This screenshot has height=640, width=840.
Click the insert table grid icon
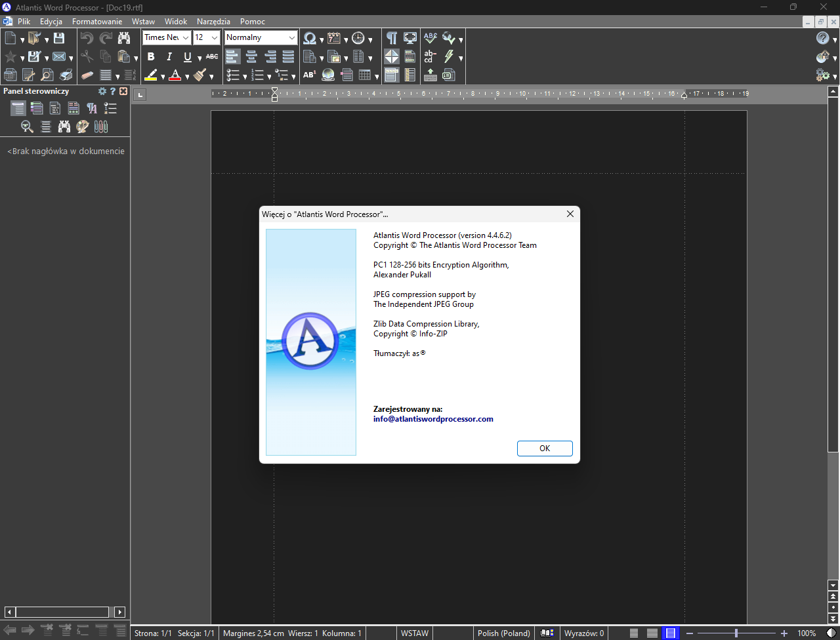tap(365, 75)
